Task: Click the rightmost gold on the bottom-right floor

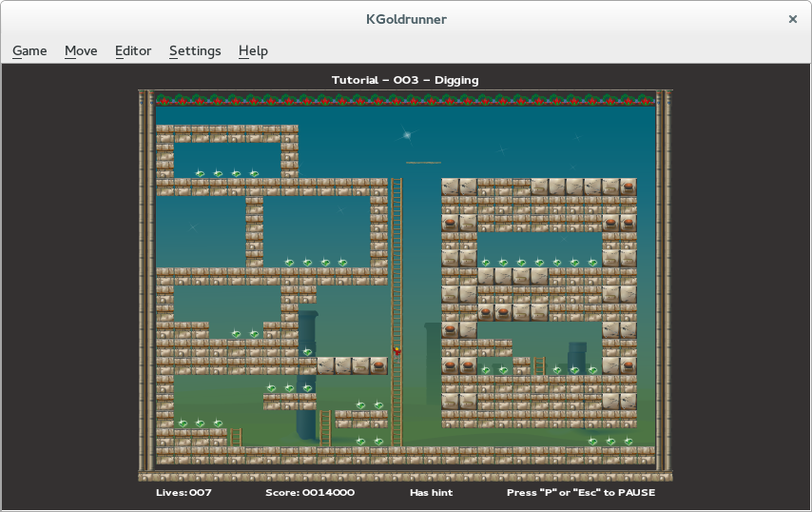Action: coord(628,442)
